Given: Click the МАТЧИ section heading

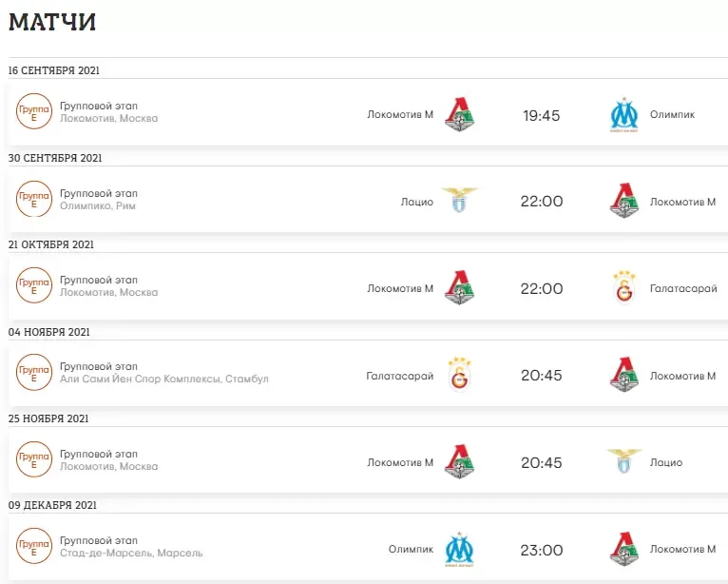Looking at the screenshot, I should click(x=52, y=22).
